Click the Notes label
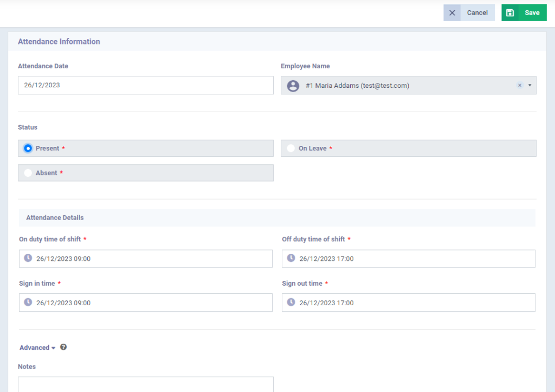This screenshot has height=392, width=555. click(x=27, y=367)
